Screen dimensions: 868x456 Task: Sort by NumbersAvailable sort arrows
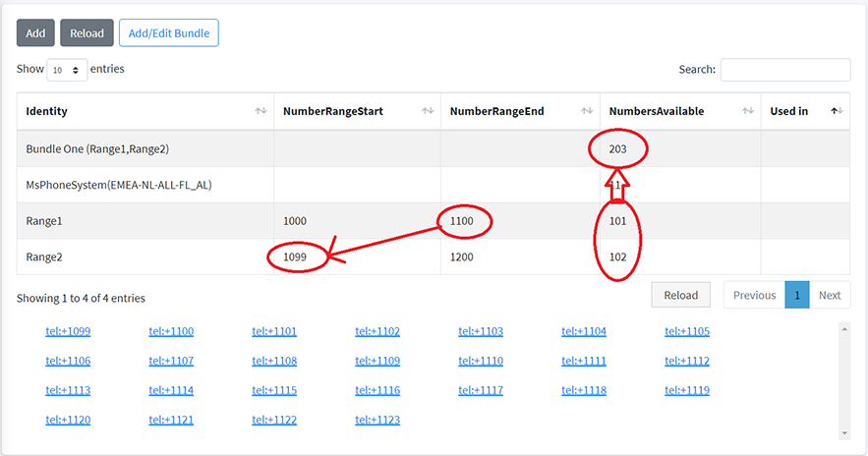[749, 112]
